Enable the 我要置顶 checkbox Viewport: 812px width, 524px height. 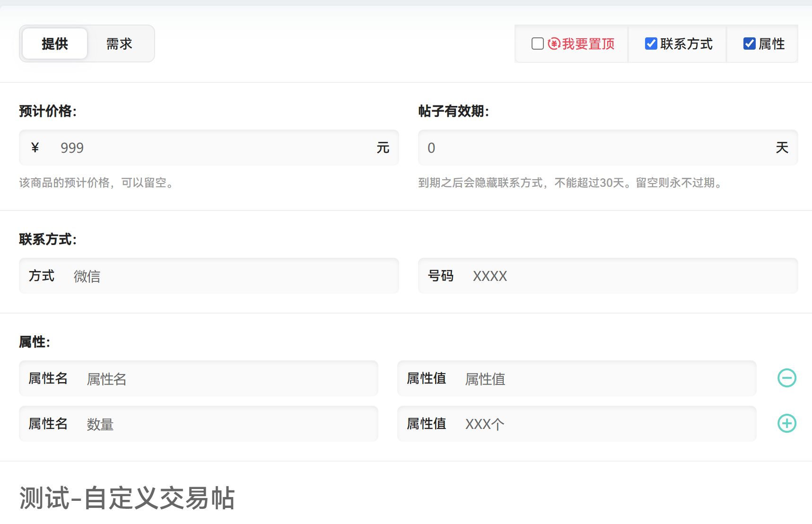point(538,44)
